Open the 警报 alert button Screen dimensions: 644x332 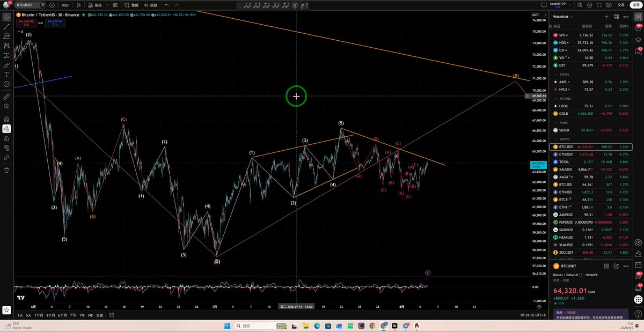tap(132, 5)
